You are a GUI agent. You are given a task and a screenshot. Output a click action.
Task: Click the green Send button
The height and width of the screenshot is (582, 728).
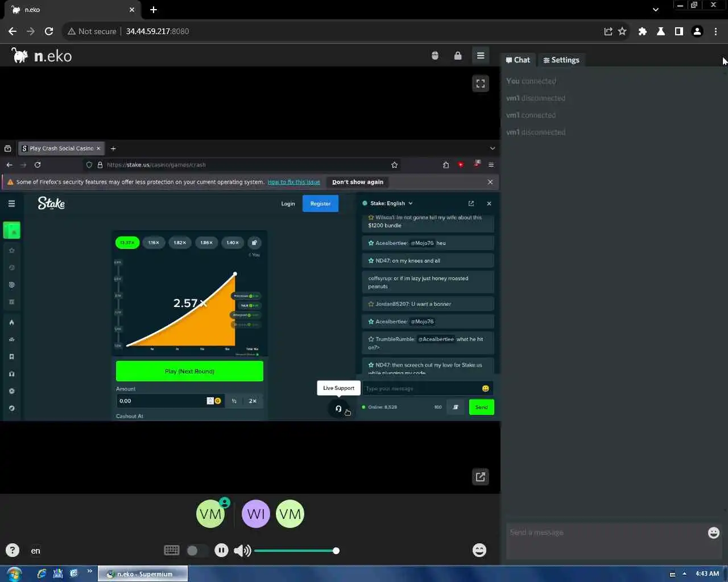pos(481,407)
